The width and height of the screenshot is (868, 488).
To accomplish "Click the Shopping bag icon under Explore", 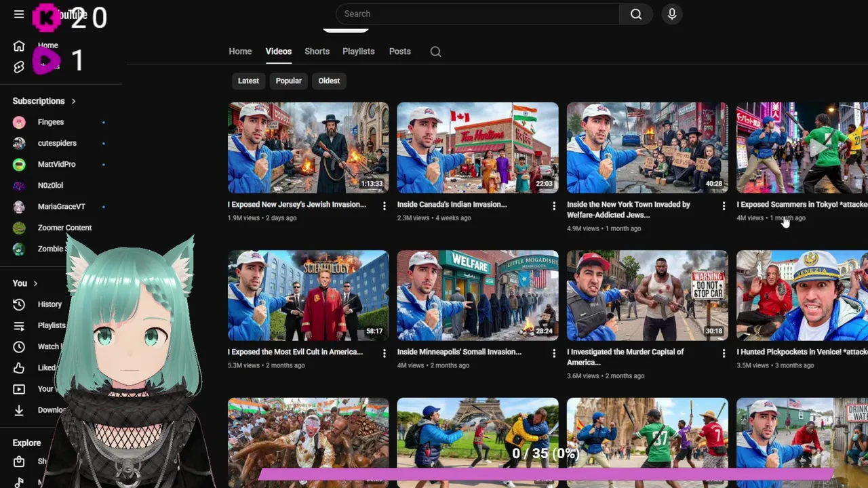I will tap(19, 462).
